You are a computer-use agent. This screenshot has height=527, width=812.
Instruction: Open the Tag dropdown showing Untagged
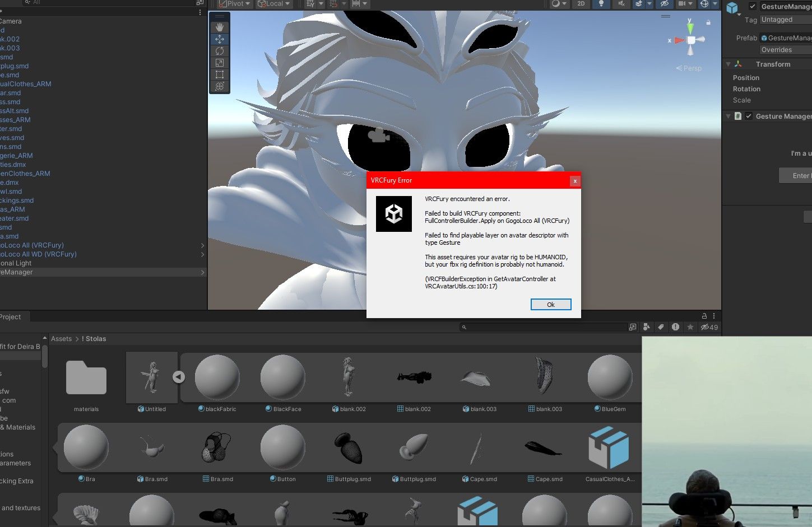[786, 20]
